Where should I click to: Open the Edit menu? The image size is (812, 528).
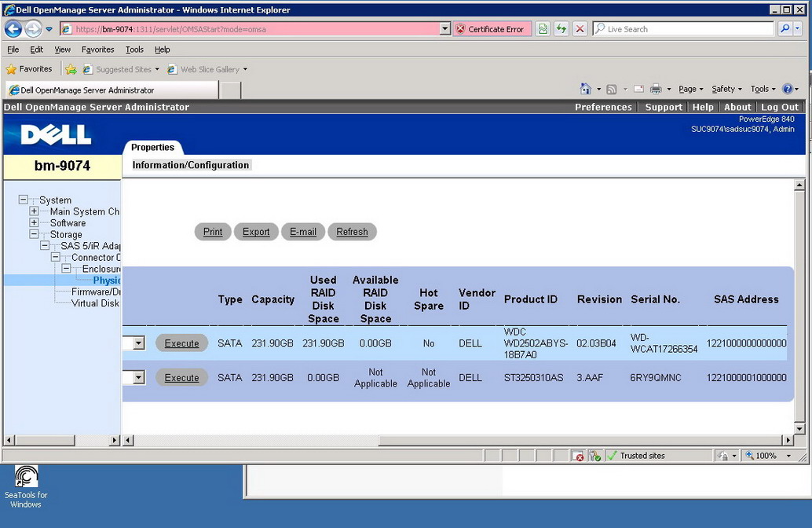36,49
